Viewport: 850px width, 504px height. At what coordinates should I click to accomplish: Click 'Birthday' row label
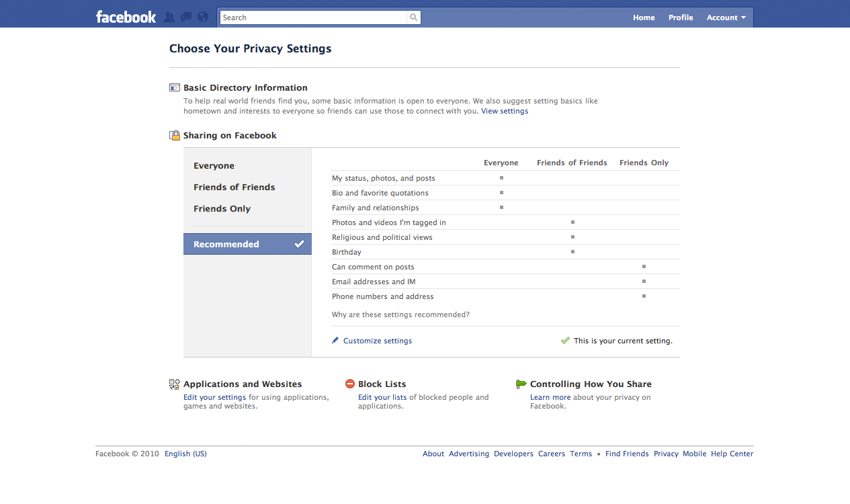347,252
